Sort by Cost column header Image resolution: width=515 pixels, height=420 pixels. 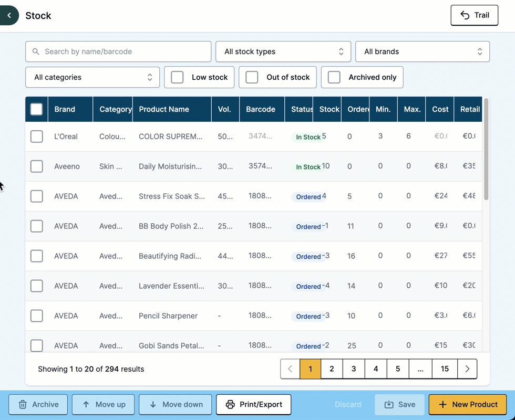440,109
